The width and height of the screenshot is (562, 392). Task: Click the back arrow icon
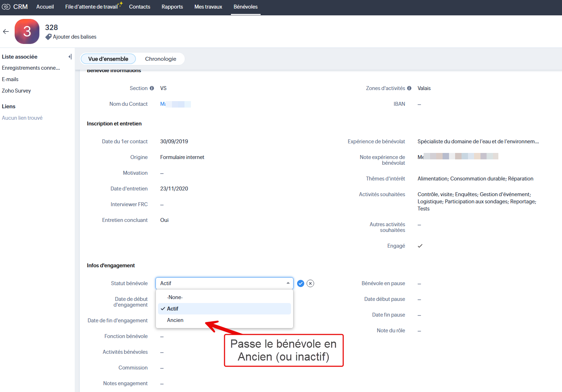click(6, 31)
